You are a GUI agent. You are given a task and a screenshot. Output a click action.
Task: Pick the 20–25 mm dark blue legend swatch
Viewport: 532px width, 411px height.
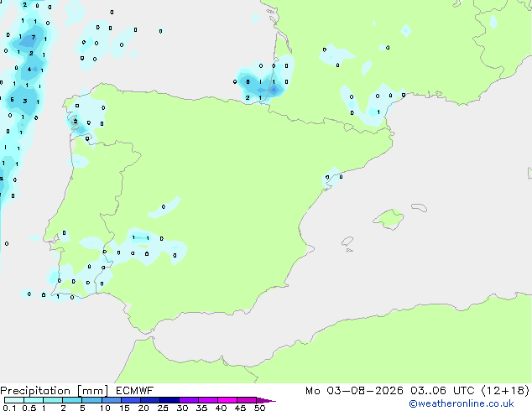[x=150, y=400]
